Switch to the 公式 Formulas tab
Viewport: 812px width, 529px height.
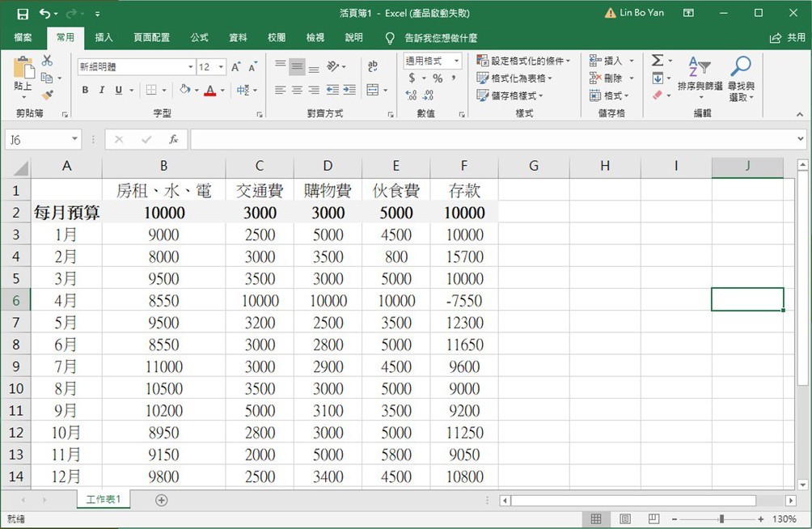pos(199,37)
